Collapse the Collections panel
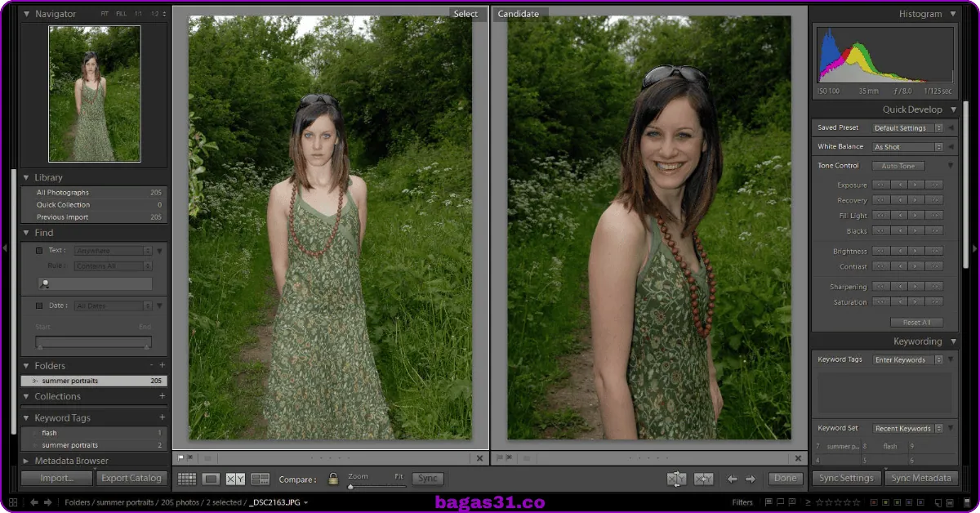This screenshot has width=980, height=513. pos(26,396)
